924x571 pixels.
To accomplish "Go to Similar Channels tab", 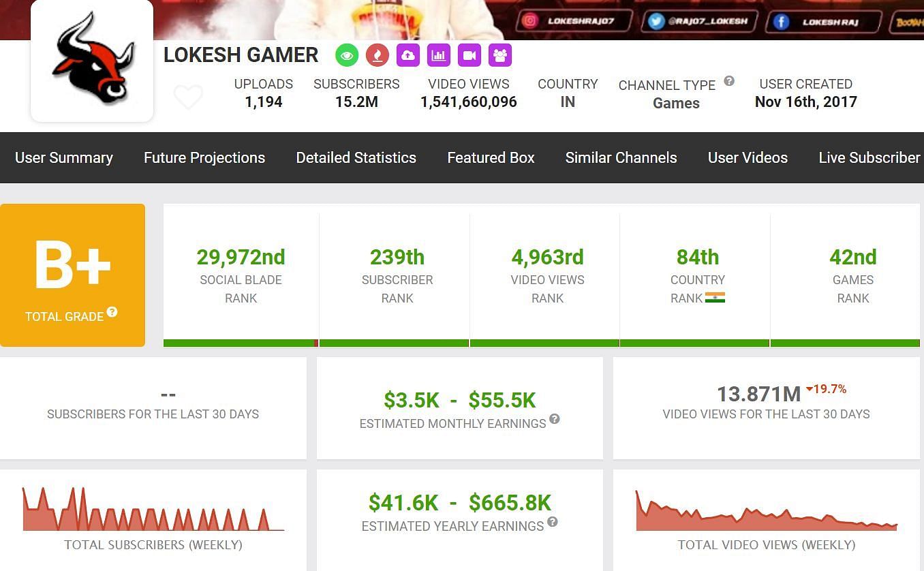I will [x=621, y=157].
